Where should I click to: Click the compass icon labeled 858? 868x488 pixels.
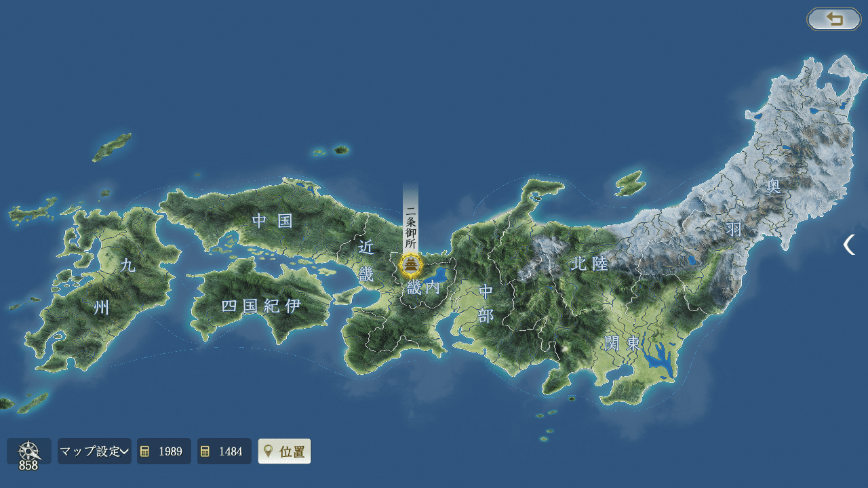click(x=27, y=451)
